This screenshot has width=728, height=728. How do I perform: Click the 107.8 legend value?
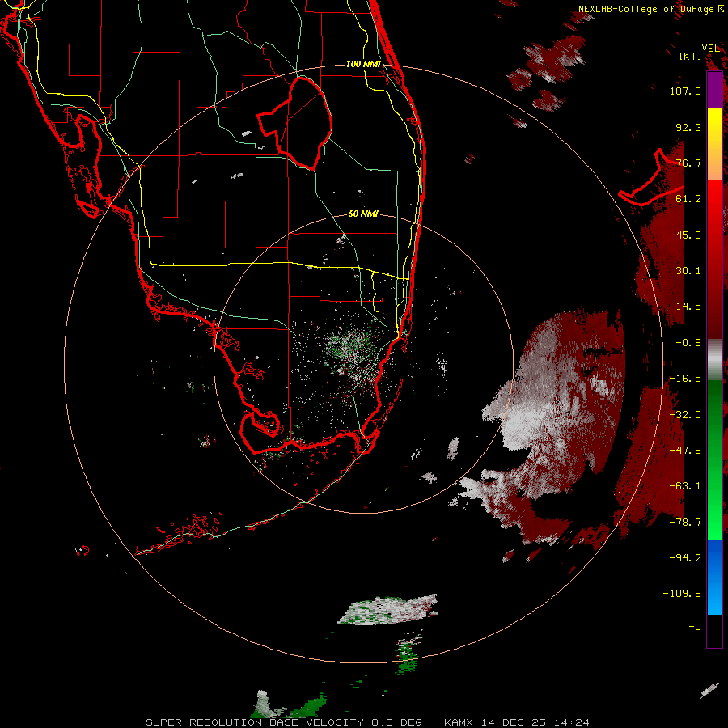point(685,91)
